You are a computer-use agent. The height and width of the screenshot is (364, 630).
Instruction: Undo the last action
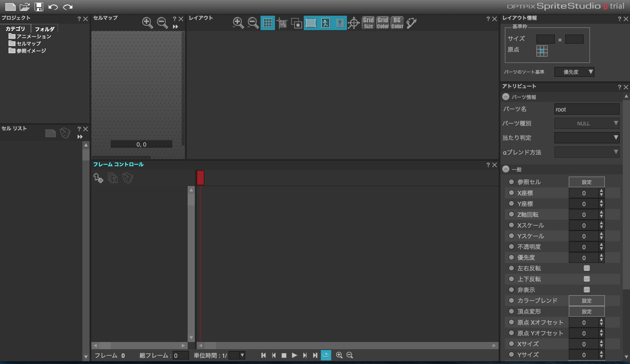tap(53, 7)
